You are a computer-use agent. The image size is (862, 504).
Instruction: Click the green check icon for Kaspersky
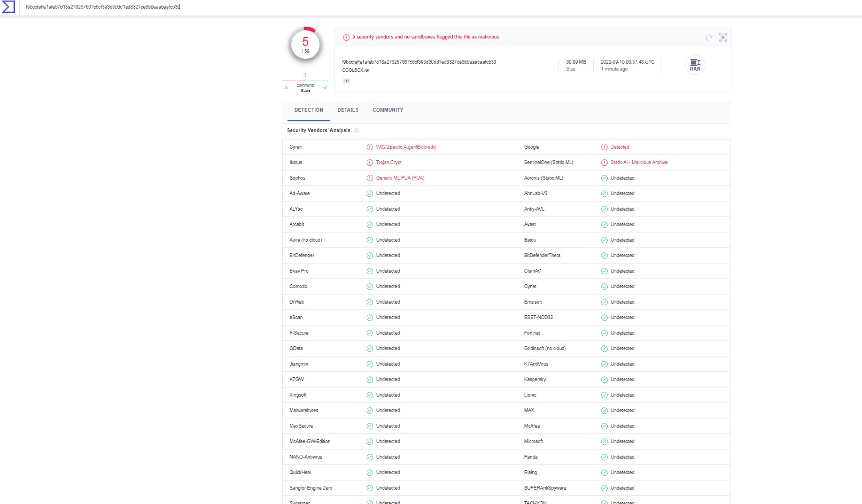[604, 379]
